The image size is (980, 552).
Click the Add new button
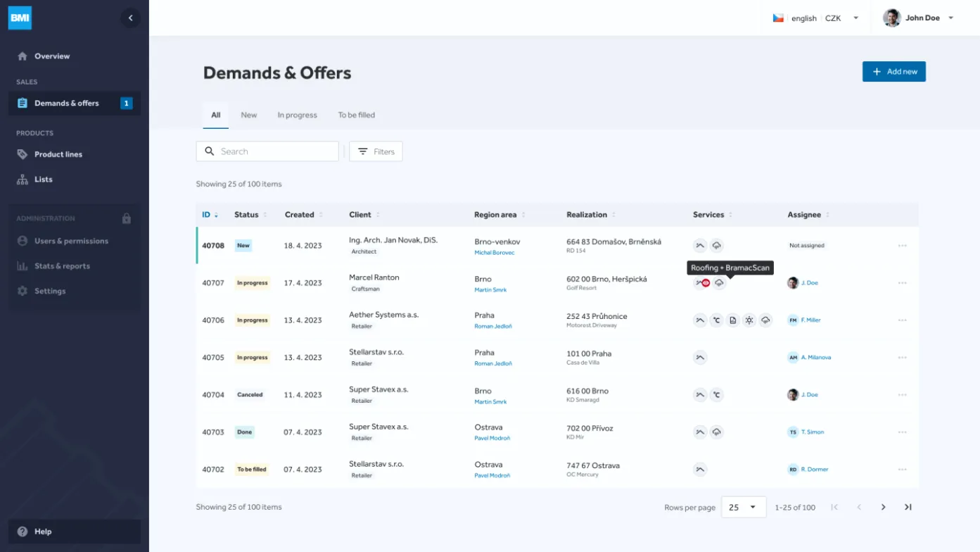coord(893,71)
